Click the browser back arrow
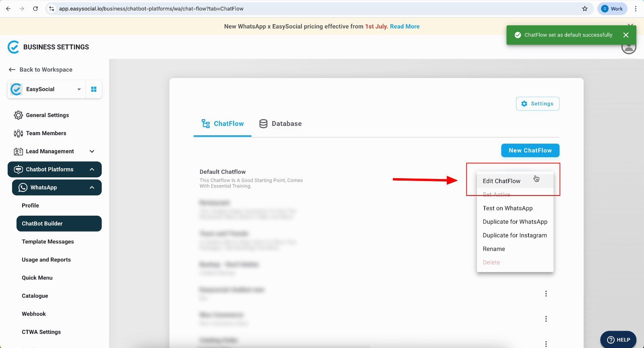The image size is (644, 348). click(8, 8)
